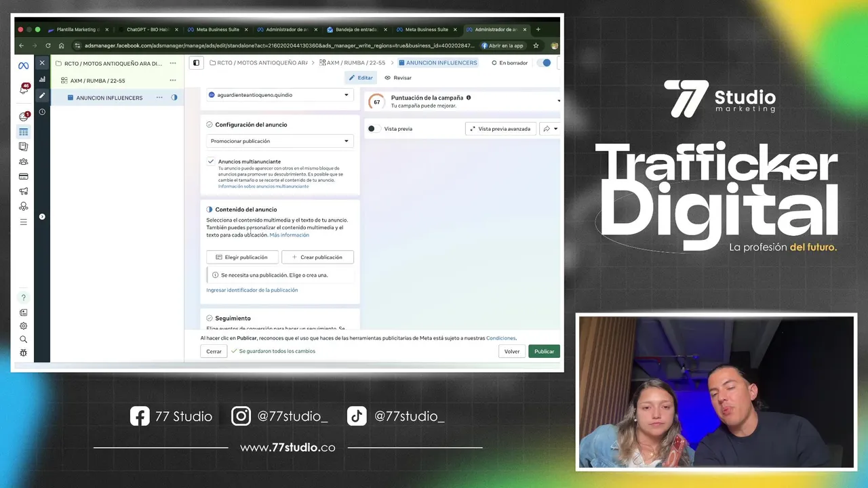Click the Meta logo in left rail
Viewport: 868px width, 488px height.
pos(24,66)
